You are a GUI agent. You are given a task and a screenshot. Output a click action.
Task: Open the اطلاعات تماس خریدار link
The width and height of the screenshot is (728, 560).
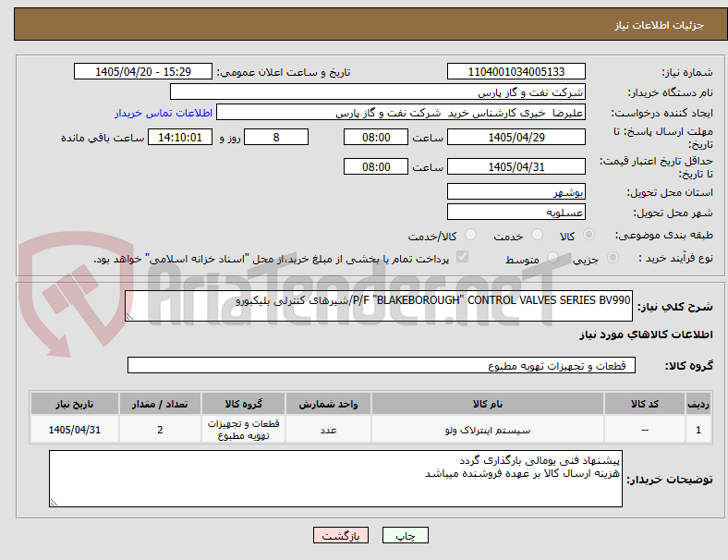tap(164, 113)
